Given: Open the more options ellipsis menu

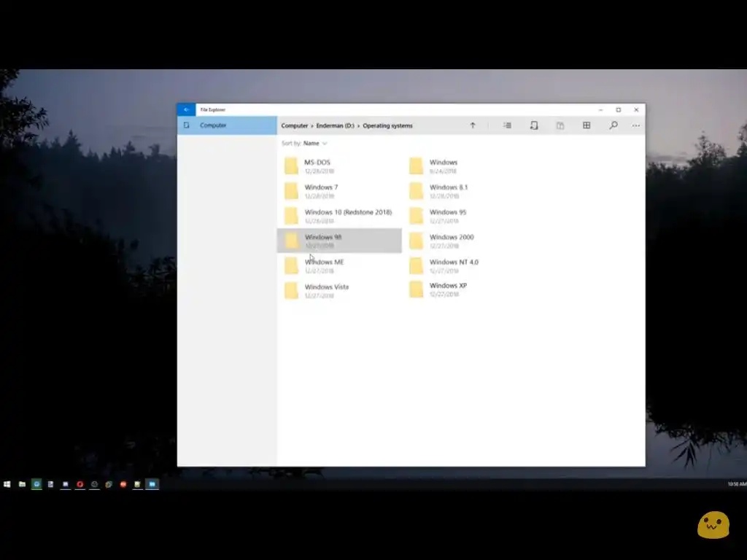Looking at the screenshot, I should pos(636,125).
